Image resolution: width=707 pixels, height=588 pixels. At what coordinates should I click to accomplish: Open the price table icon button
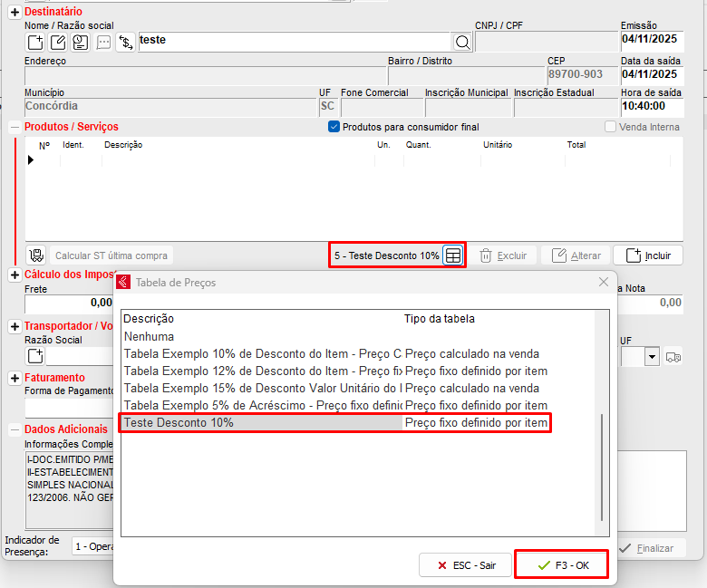(453, 255)
